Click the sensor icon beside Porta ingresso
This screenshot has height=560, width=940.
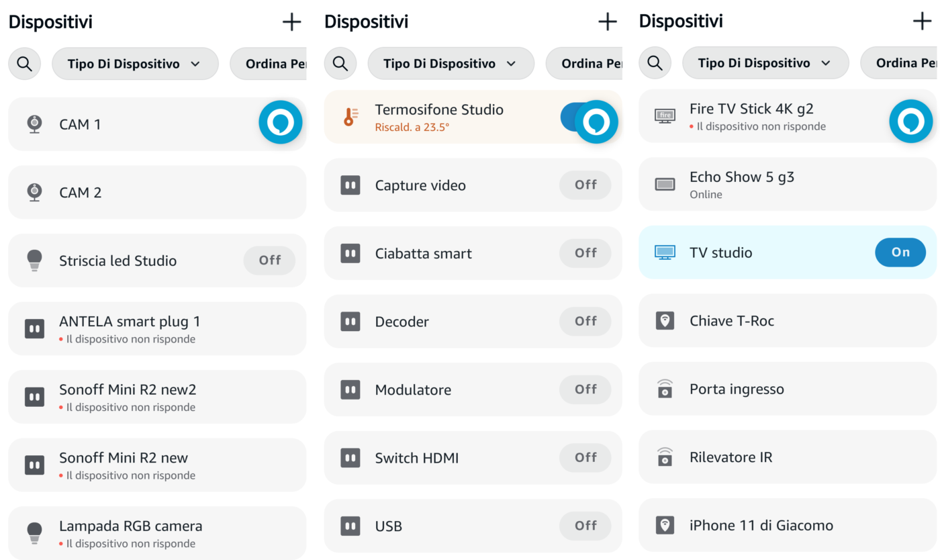665,389
